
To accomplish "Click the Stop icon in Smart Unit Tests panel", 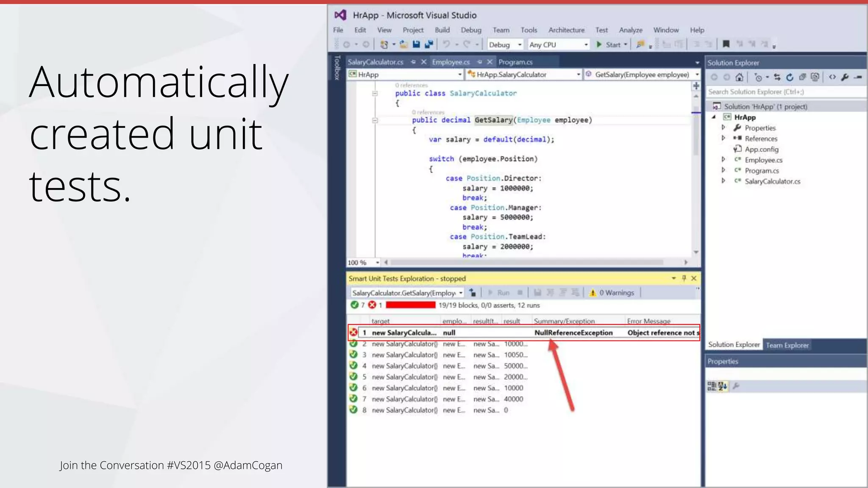I will pos(520,293).
